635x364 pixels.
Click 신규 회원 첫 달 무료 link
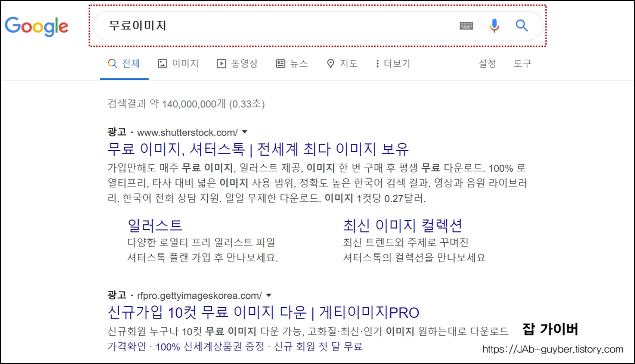pyautogui.click(x=318, y=346)
